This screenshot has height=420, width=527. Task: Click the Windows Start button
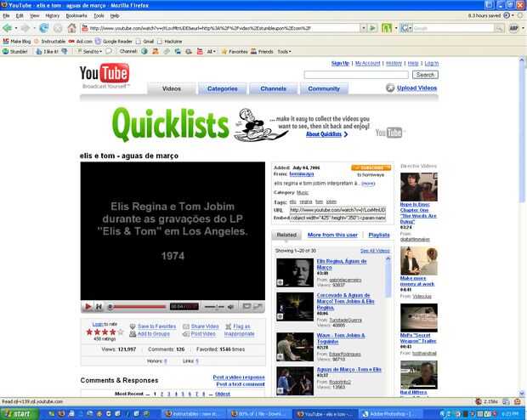tap(20, 413)
